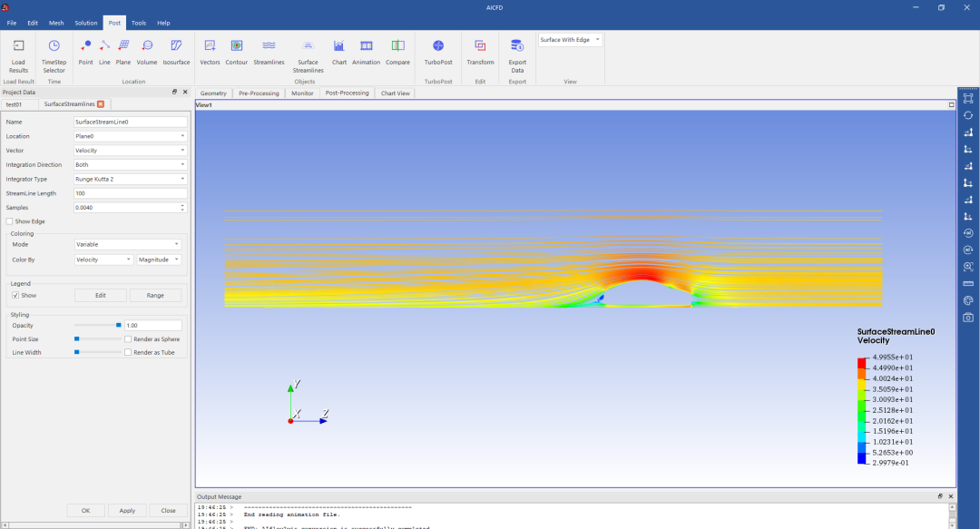Screen dimensions: 980x529
Task: Open the Edit menu
Action: coord(33,23)
